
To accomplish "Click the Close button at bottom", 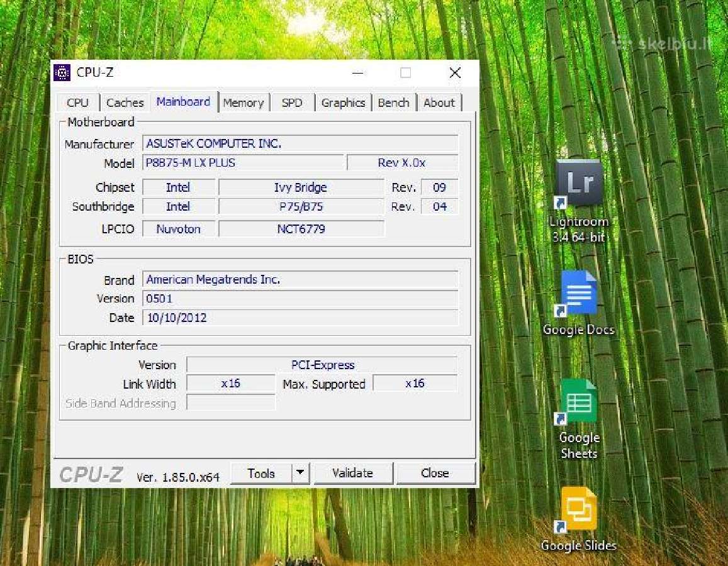I will point(435,473).
